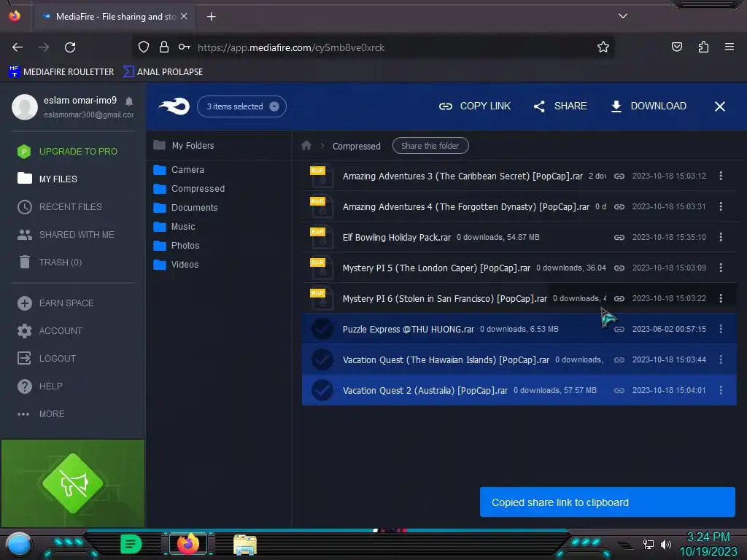The image size is (747, 560).
Task: Click Compressed in the breadcrumb
Action: 356,146
